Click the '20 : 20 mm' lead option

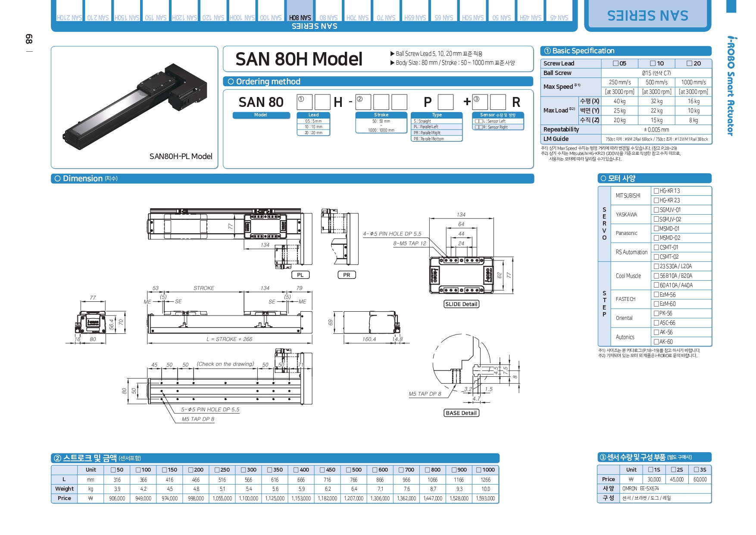313,133
